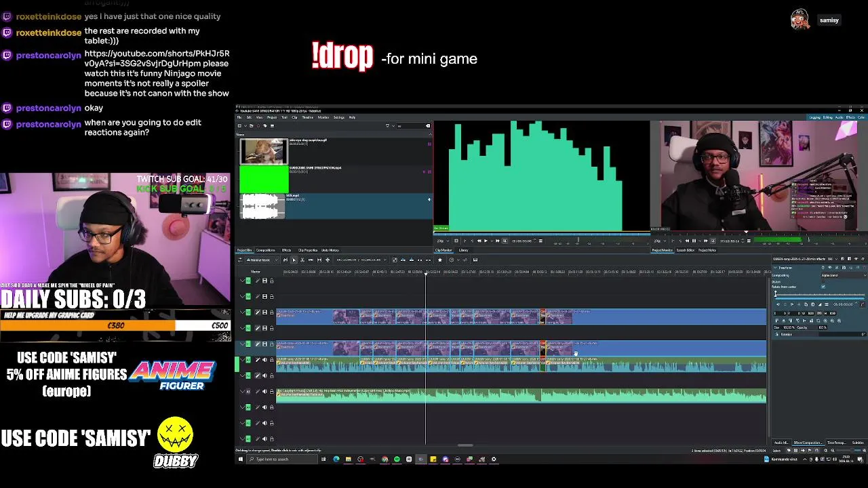Open the YouTube shorts link in chat
Viewport: 868px width, 488px height.
pyautogui.click(x=157, y=58)
